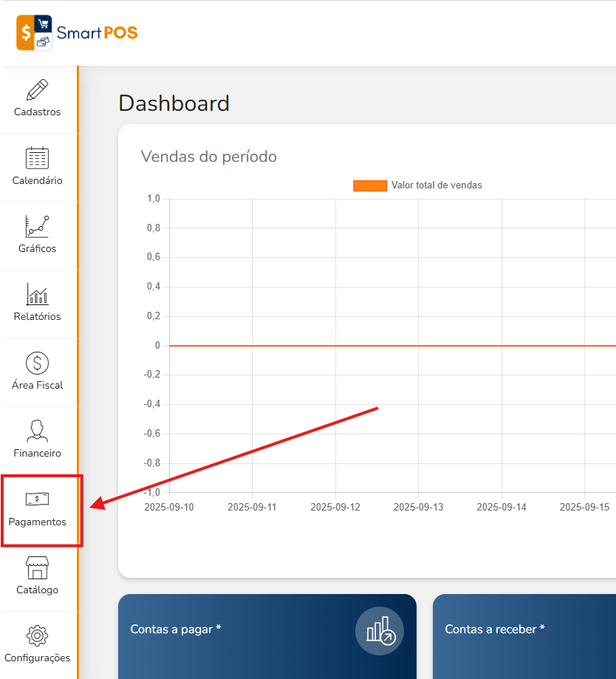Open the Financeiro person icon
Image resolution: width=616 pixels, height=679 pixels.
pyautogui.click(x=37, y=431)
